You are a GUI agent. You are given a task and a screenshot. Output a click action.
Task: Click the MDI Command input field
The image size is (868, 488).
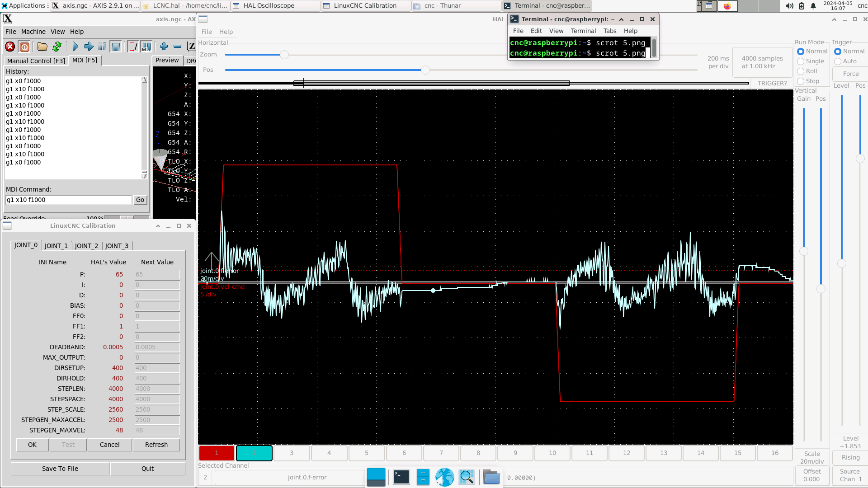click(68, 200)
